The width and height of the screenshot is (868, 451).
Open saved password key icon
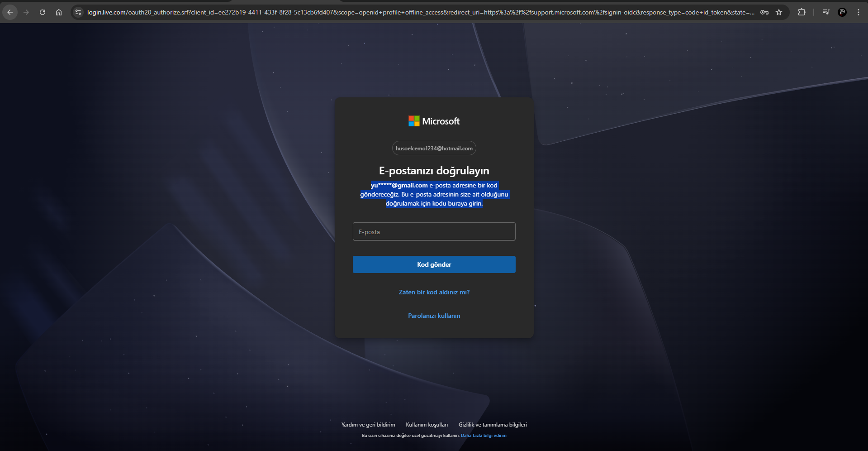point(764,12)
